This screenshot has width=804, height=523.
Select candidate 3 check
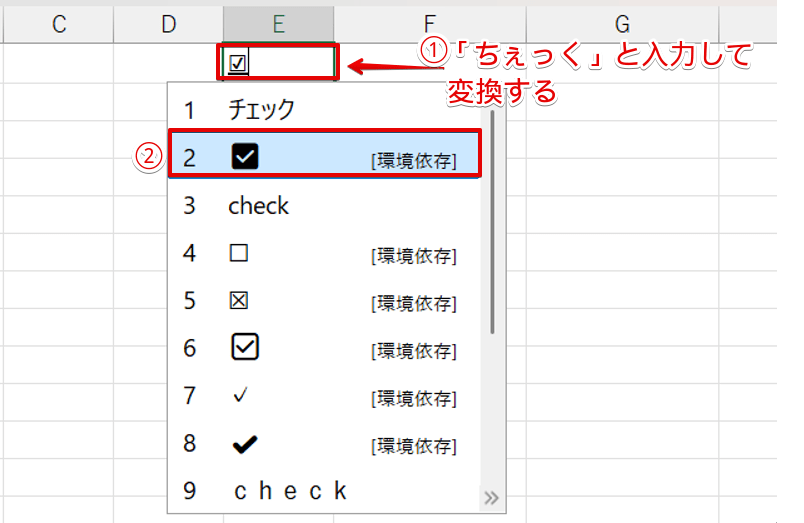click(x=325, y=205)
